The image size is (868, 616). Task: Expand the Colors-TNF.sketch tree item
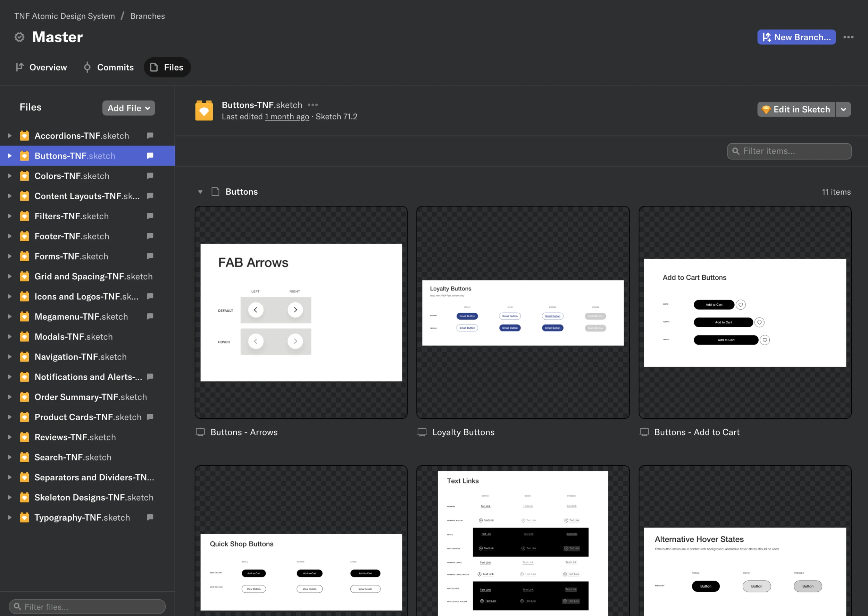(10, 176)
